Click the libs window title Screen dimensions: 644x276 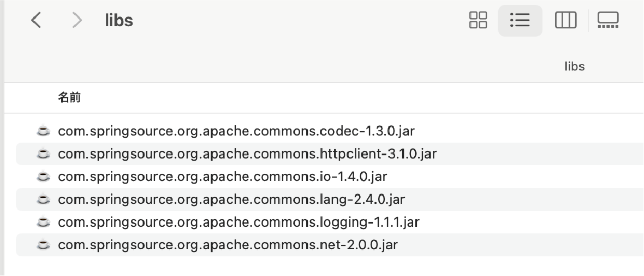[119, 21]
